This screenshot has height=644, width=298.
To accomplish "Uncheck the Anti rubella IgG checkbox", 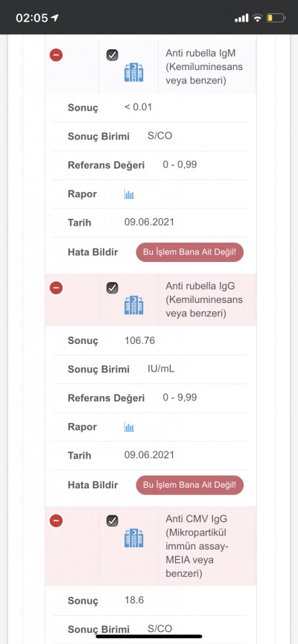I will coord(112,288).
